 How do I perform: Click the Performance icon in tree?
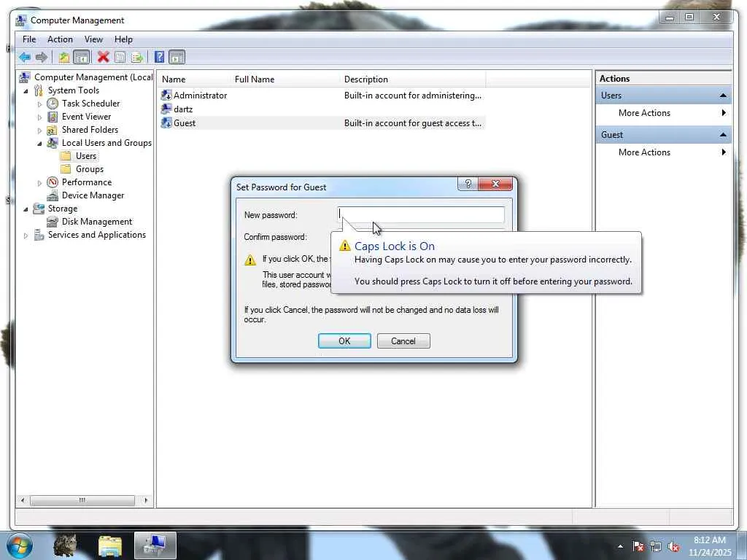[x=53, y=182]
